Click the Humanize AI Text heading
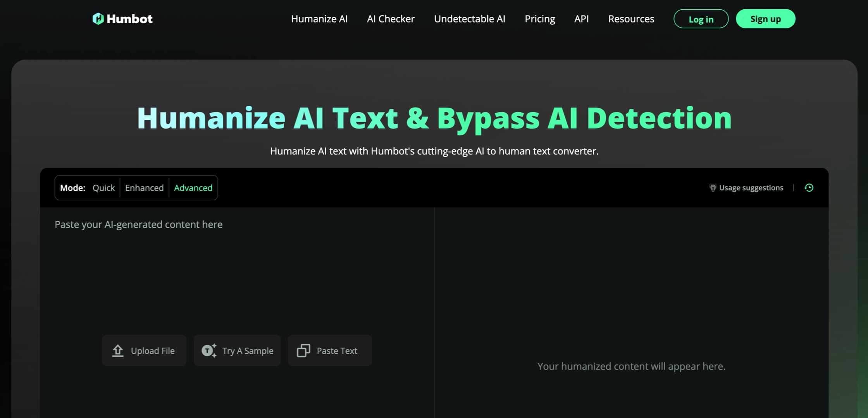 (x=434, y=118)
